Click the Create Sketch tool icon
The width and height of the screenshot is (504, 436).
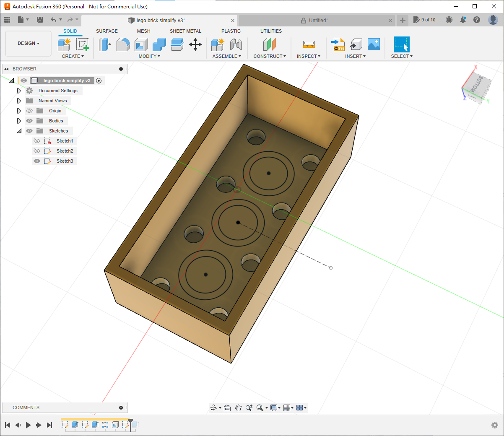[x=82, y=44]
